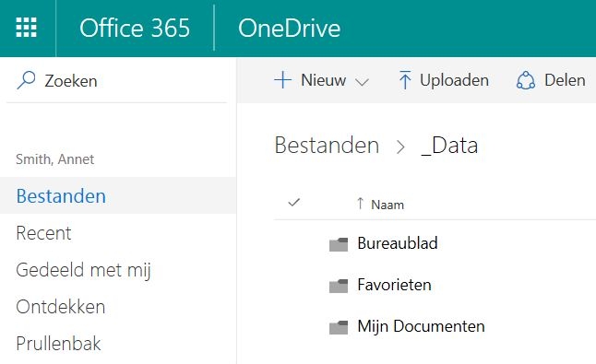Open the Prullenbak recycle bin
The width and height of the screenshot is (596, 364).
(58, 343)
